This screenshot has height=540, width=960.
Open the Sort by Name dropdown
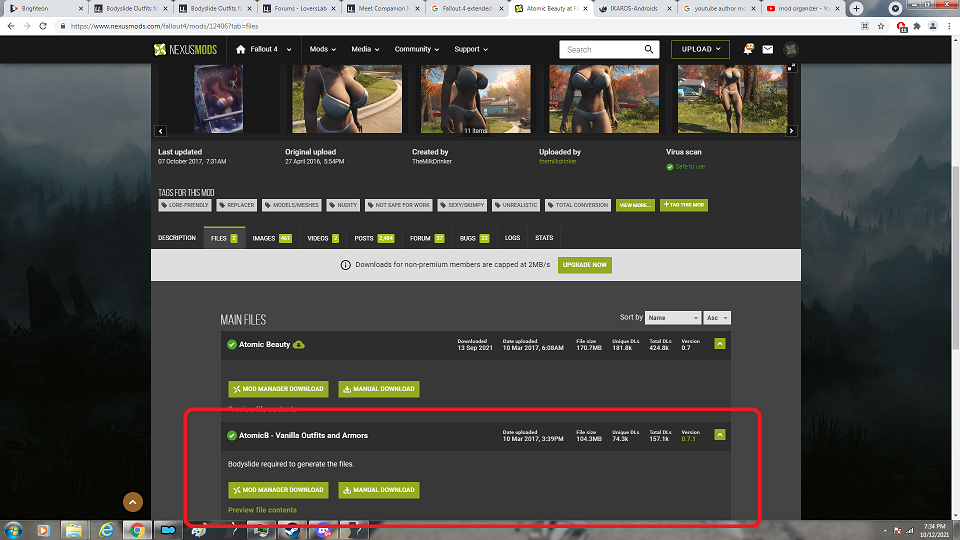(672, 318)
